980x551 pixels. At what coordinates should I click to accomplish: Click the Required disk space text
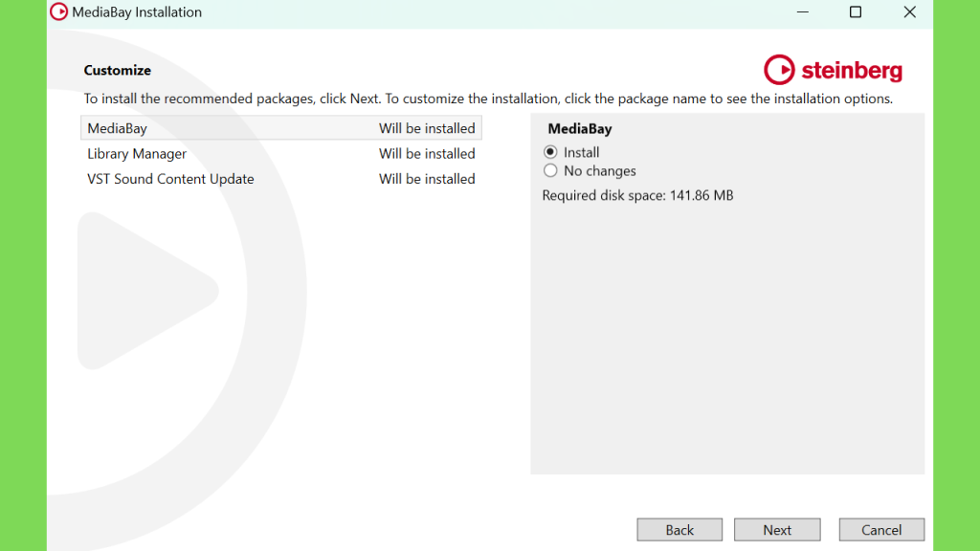[637, 195]
